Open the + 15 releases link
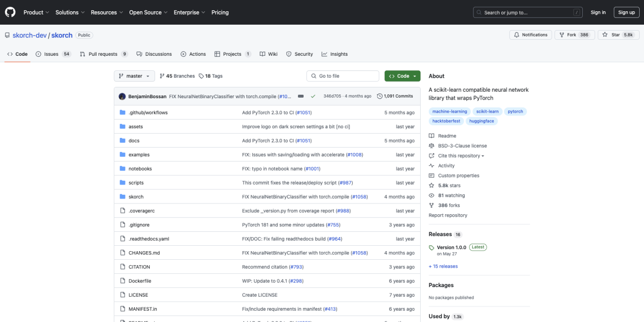This screenshot has height=322, width=644. 443,266
